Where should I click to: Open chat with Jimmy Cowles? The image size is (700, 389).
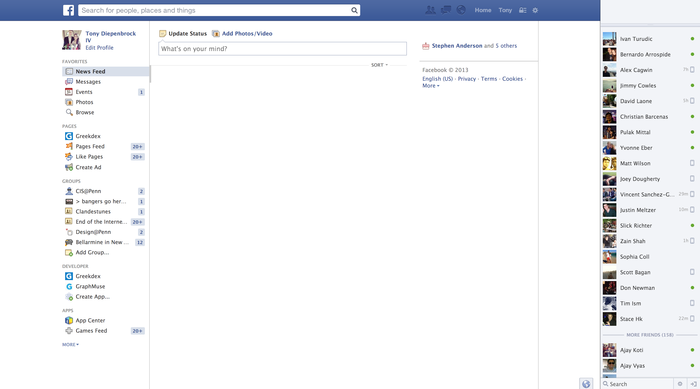(x=650, y=86)
